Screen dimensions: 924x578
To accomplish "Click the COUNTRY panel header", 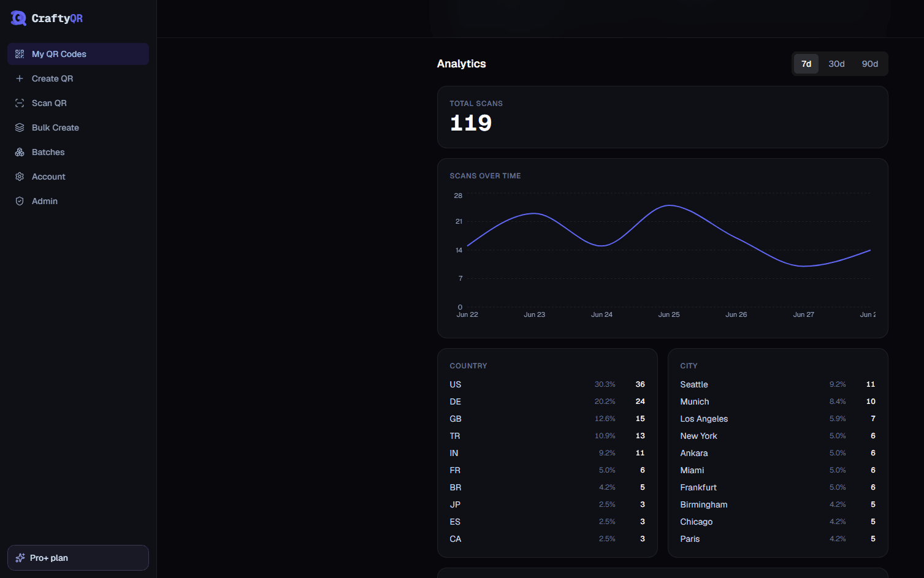I will [x=468, y=366].
